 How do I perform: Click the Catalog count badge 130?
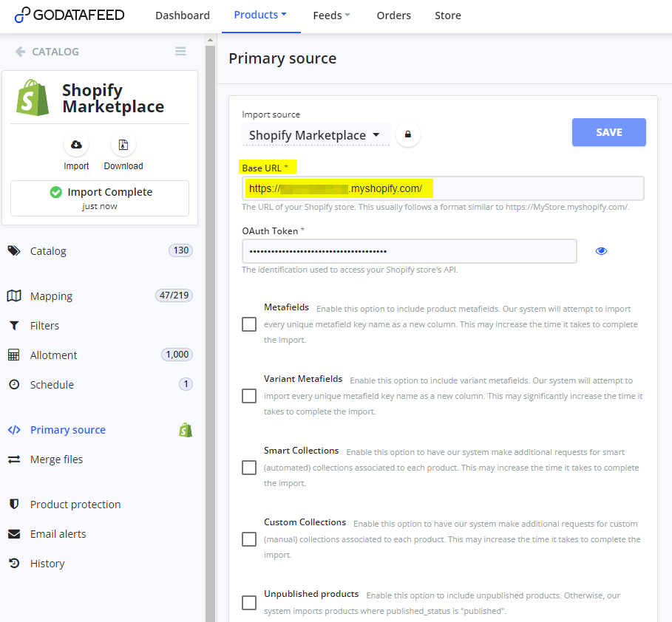point(181,250)
